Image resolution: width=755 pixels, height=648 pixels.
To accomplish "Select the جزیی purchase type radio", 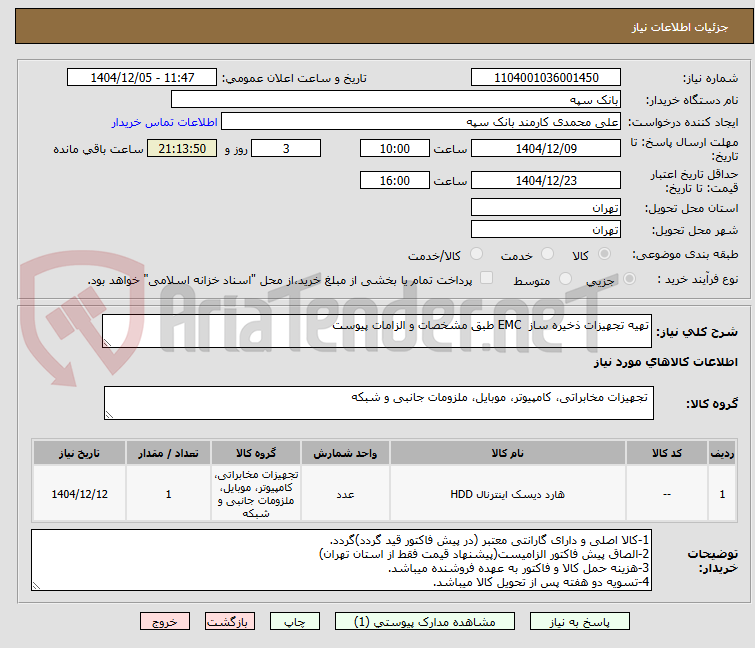I will tap(629, 279).
